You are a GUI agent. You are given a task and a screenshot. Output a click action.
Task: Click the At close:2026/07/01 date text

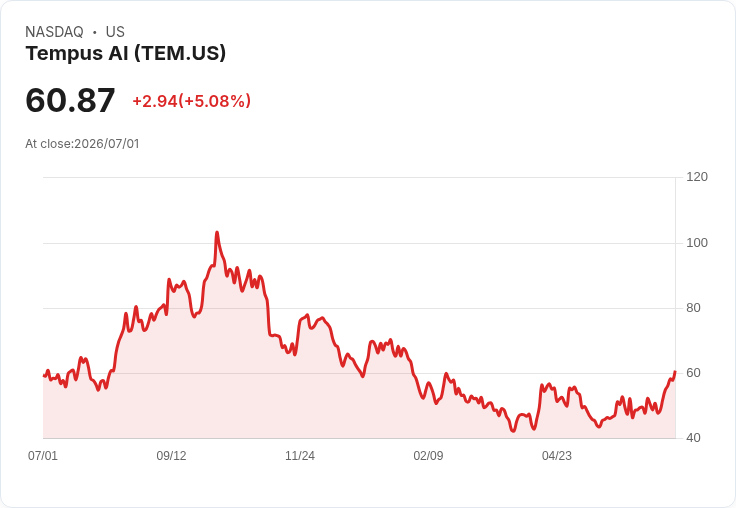pyautogui.click(x=82, y=144)
